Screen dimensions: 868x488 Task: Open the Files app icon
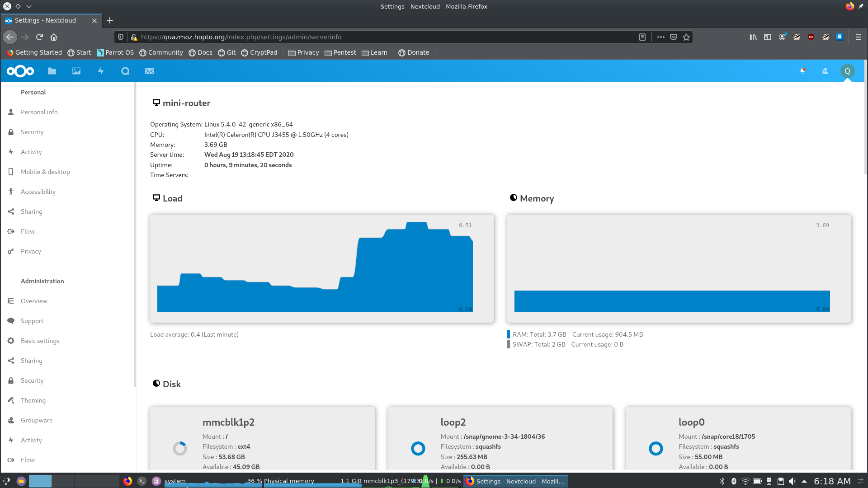52,71
